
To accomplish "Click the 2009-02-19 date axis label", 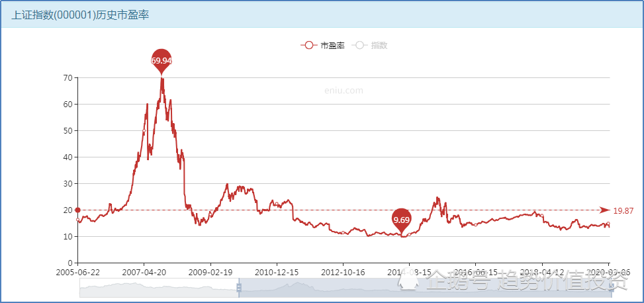I will click(210, 272).
